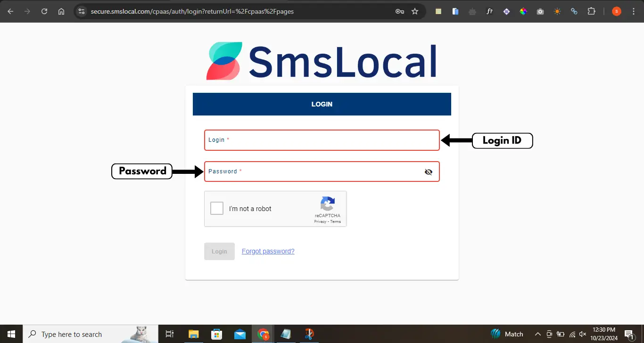Image resolution: width=644 pixels, height=343 pixels.
Task: Open Task View in the taskbar
Action: click(170, 334)
